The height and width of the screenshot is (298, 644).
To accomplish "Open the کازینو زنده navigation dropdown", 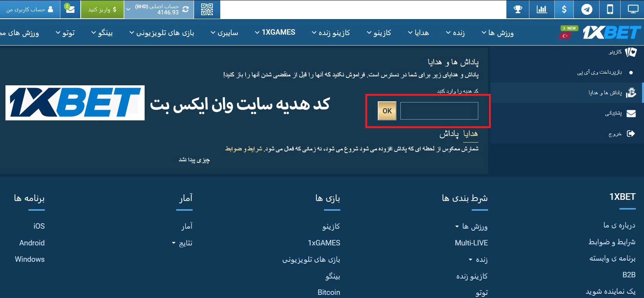I will click(331, 33).
